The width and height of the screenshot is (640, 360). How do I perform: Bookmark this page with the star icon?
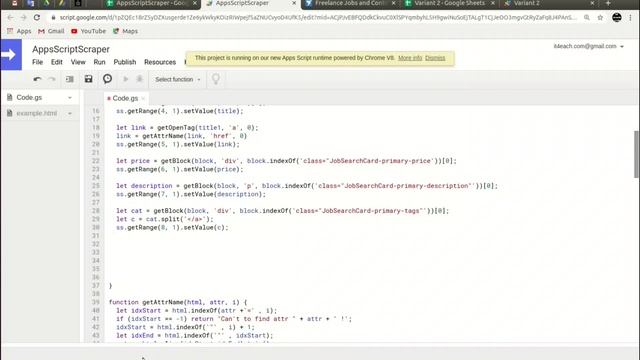point(600,18)
